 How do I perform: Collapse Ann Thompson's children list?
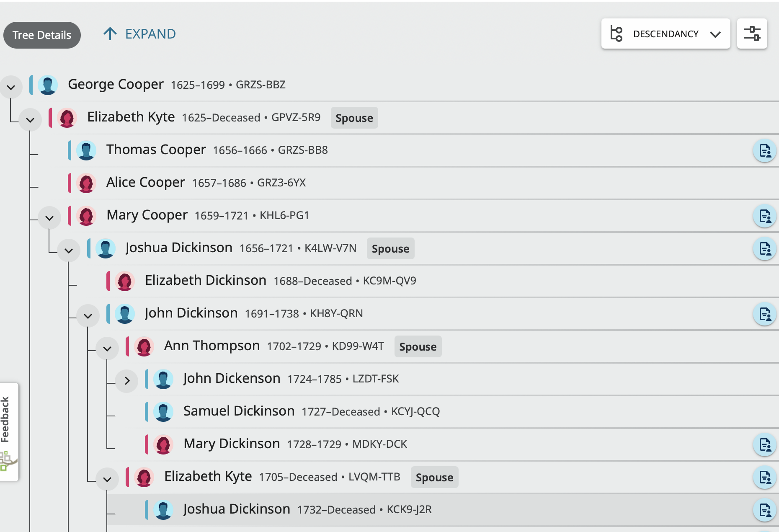coord(107,349)
